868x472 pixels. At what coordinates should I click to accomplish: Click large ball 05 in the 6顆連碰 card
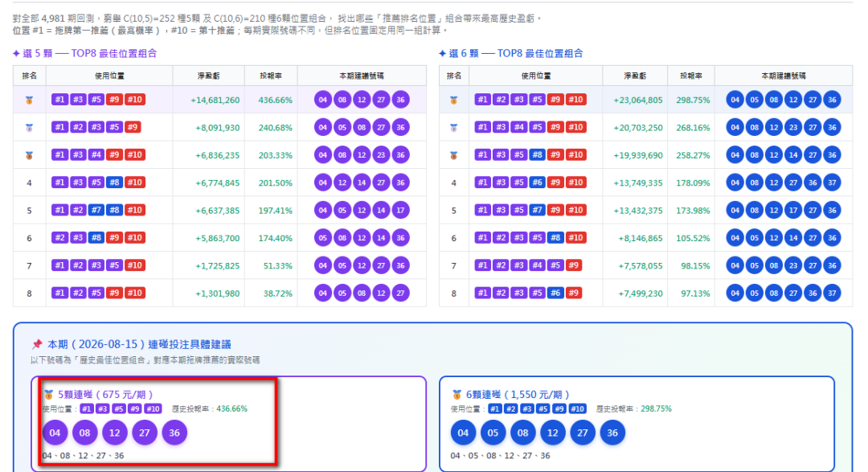pyautogui.click(x=493, y=433)
